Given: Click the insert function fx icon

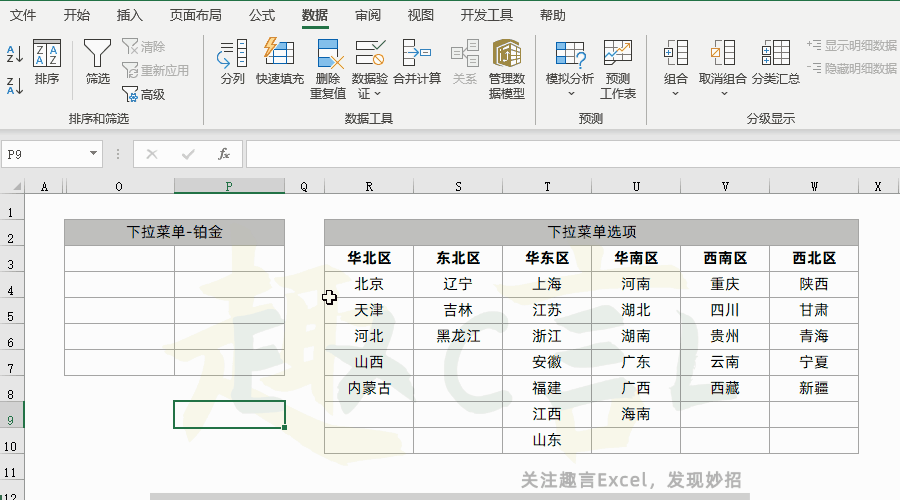Looking at the screenshot, I should pos(224,154).
